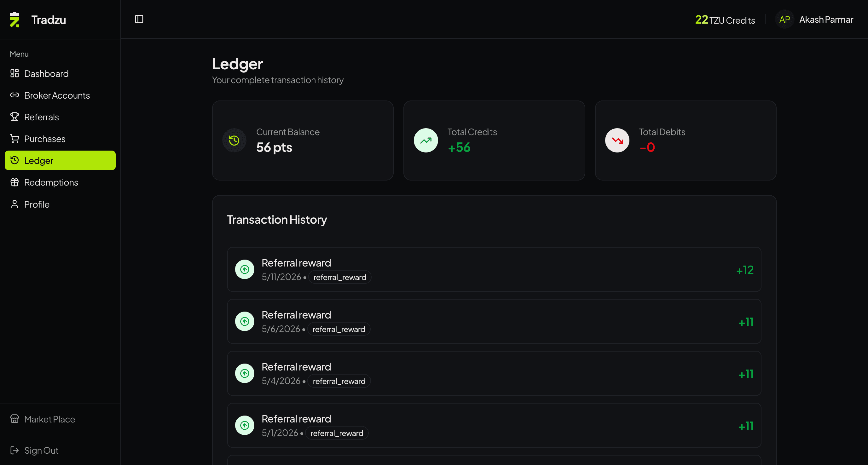Screen dimensions: 868x465
Task: Open the Referrals page
Action: coord(60,117)
